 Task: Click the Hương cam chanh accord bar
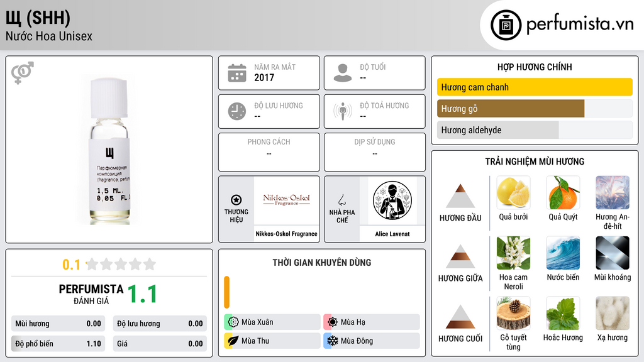click(x=535, y=87)
